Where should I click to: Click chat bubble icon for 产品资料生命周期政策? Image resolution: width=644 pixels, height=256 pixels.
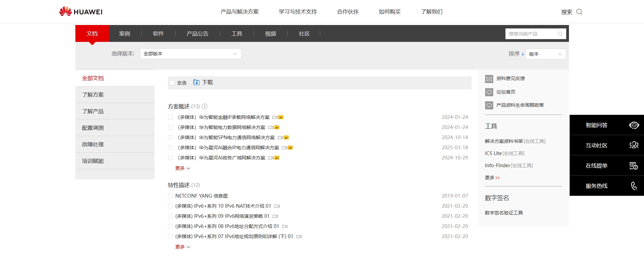coord(489,105)
